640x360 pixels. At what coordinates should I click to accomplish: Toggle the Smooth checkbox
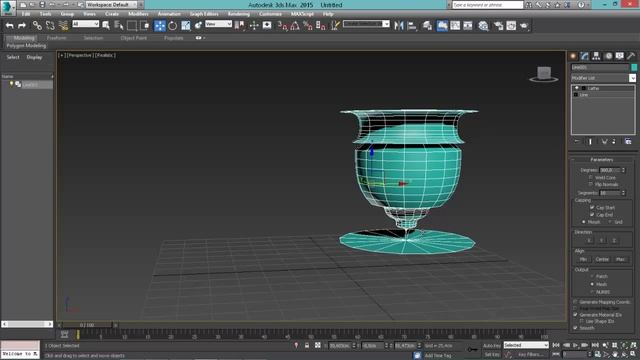[x=576, y=328]
